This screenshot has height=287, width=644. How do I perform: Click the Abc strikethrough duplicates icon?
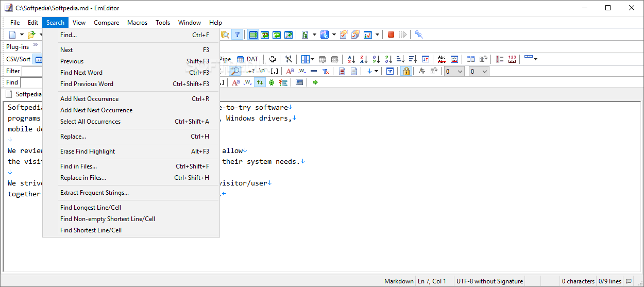442,59
